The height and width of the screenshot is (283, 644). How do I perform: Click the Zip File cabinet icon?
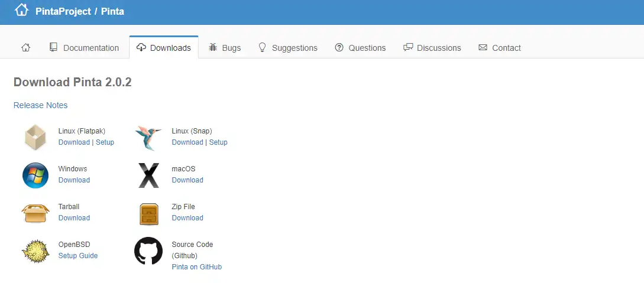148,214
